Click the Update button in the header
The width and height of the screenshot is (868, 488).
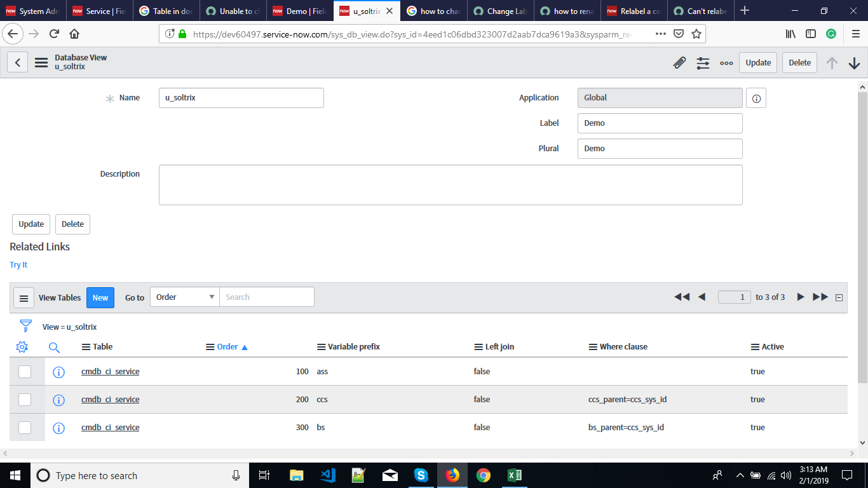coord(758,62)
